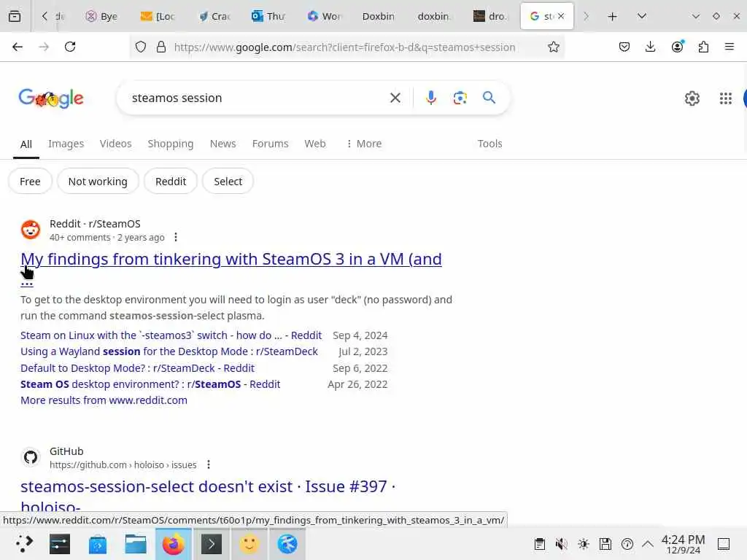Go back with the browser back arrow
The height and width of the screenshot is (560, 747).
click(18, 47)
